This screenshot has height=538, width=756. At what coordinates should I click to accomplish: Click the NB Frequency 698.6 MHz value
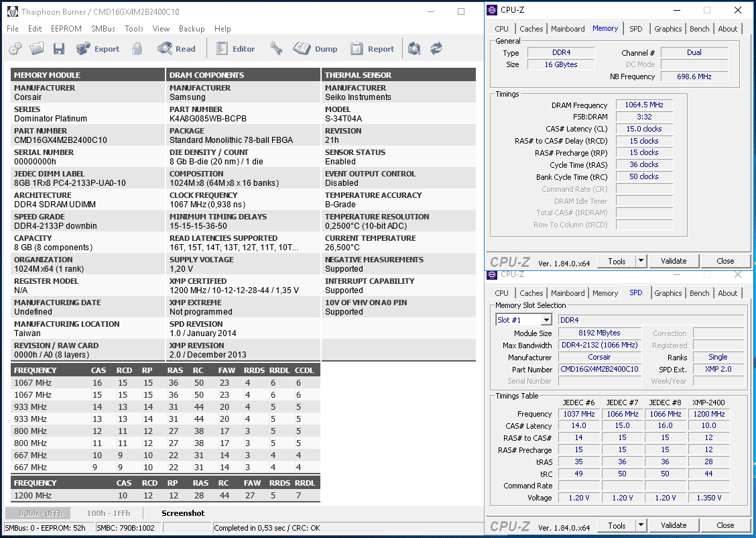coord(694,76)
